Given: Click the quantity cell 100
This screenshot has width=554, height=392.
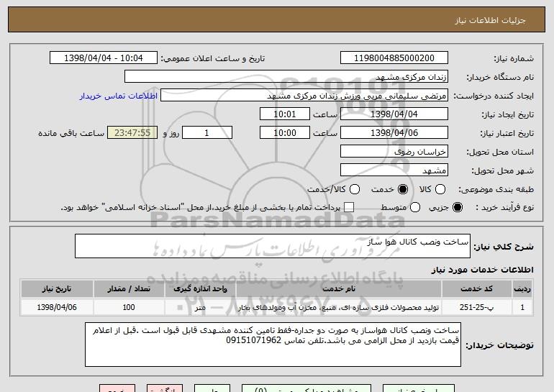Looking at the screenshot, I should (129, 307).
